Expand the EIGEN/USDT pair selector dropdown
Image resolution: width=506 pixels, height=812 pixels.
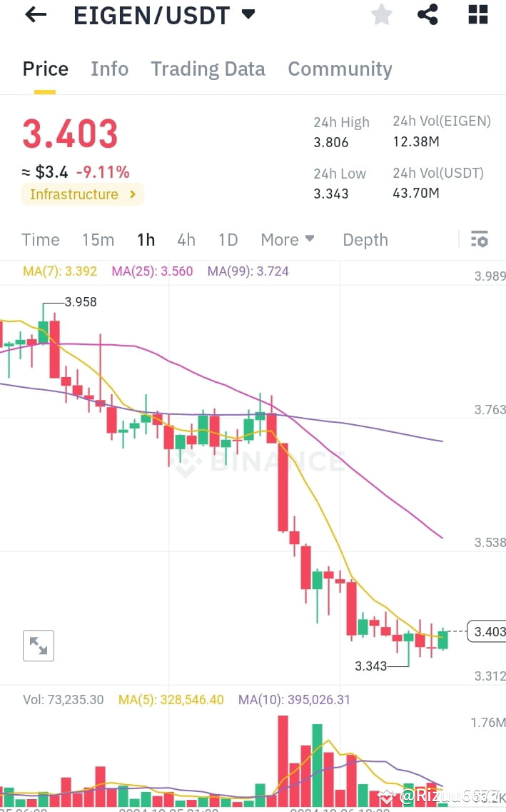point(247,14)
